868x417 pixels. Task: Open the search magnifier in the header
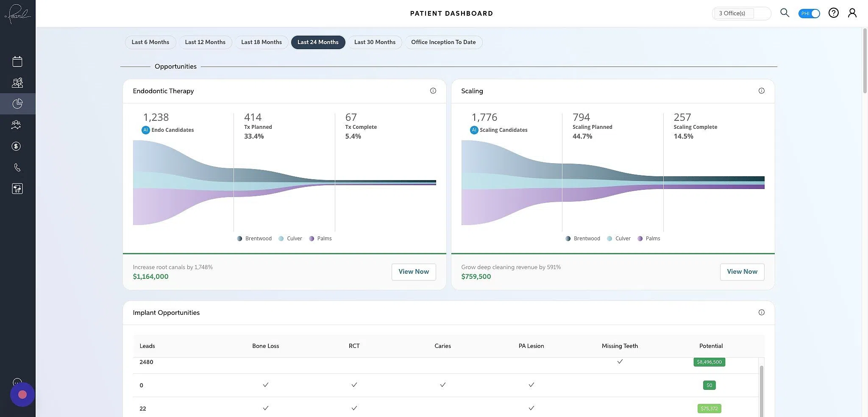(x=785, y=13)
